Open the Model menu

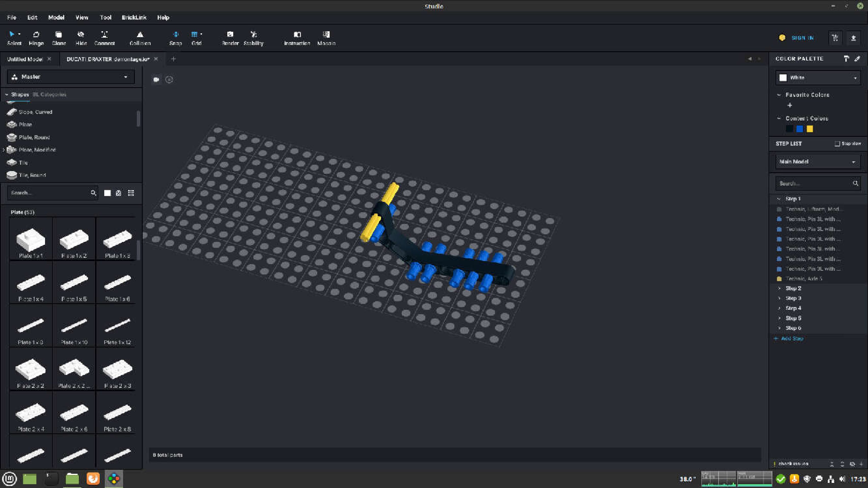(56, 18)
